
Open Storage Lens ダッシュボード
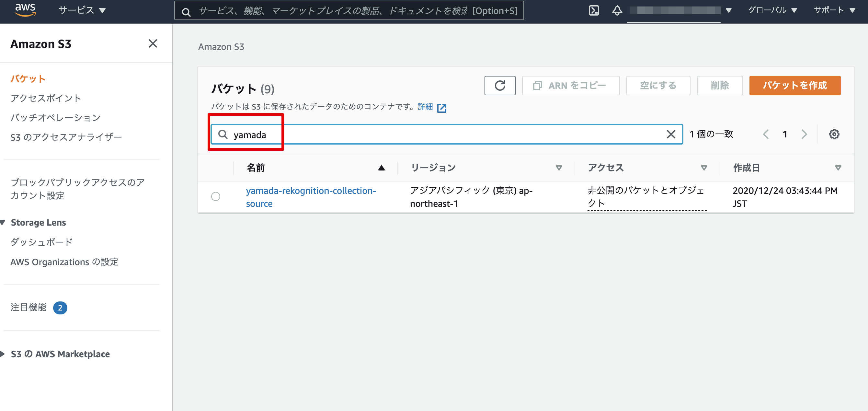pos(41,242)
